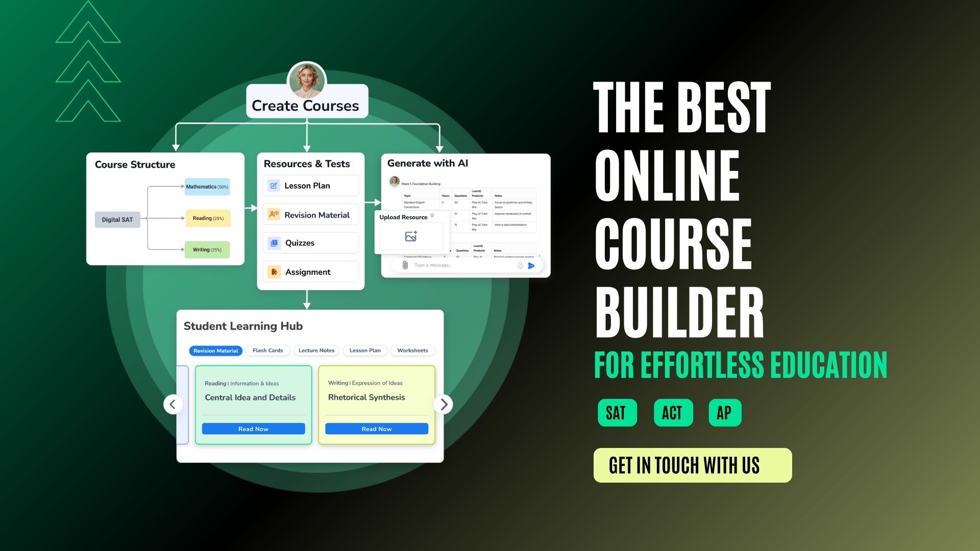980x551 pixels.
Task: Click Read Now for Central Idea and Details
Action: pos(254,429)
